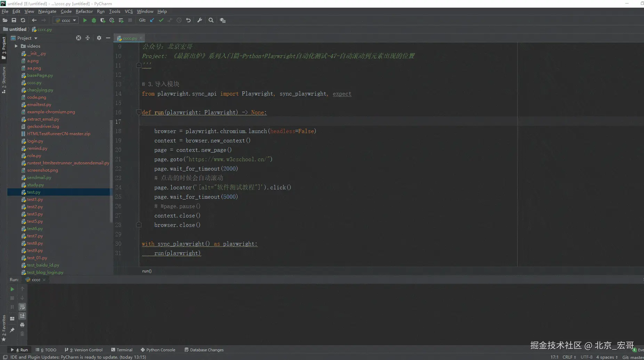Toggle scroll to end in Run console
644x360 pixels.
(22, 316)
